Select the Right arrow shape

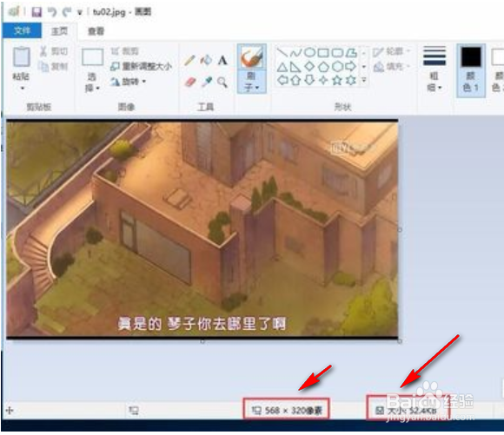point(351,67)
